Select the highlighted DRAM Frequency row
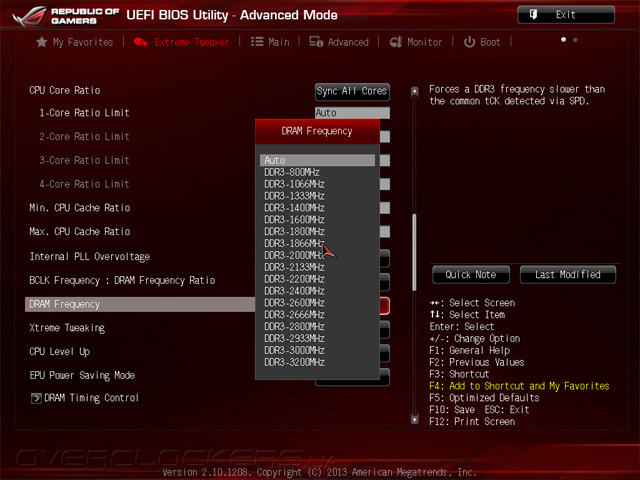 pos(140,304)
